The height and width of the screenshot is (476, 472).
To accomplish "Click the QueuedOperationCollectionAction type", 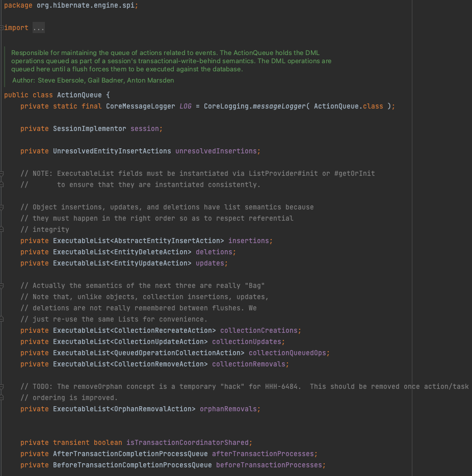I will pyautogui.click(x=177, y=353).
